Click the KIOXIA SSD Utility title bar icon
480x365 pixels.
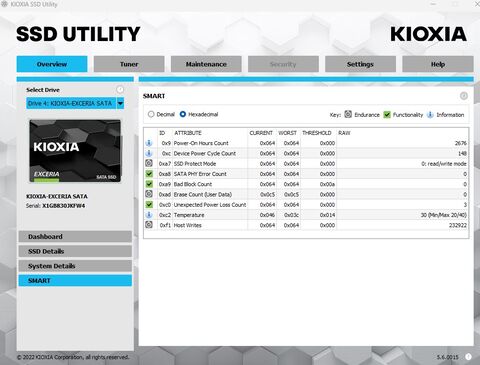pos(4,4)
